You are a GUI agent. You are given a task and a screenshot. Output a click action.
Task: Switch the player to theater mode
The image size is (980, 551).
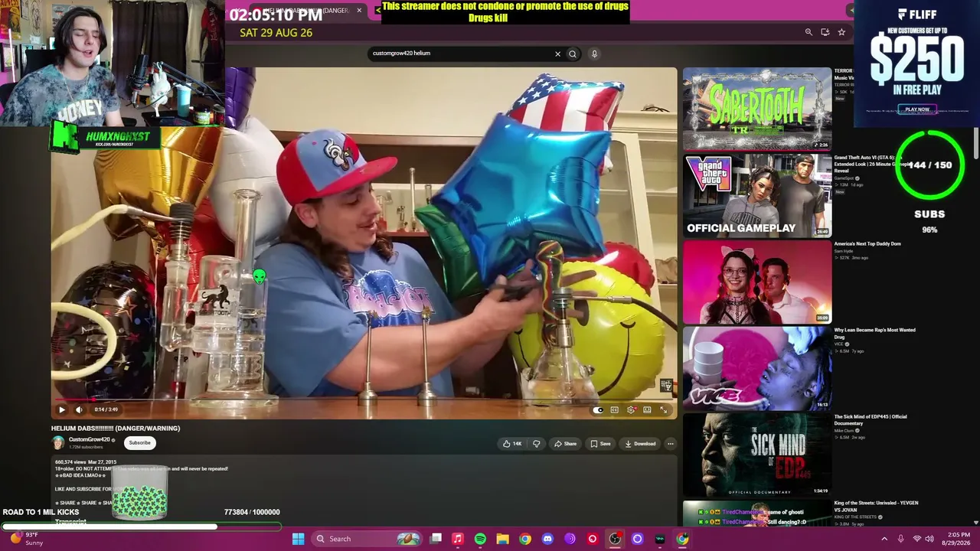[647, 410]
